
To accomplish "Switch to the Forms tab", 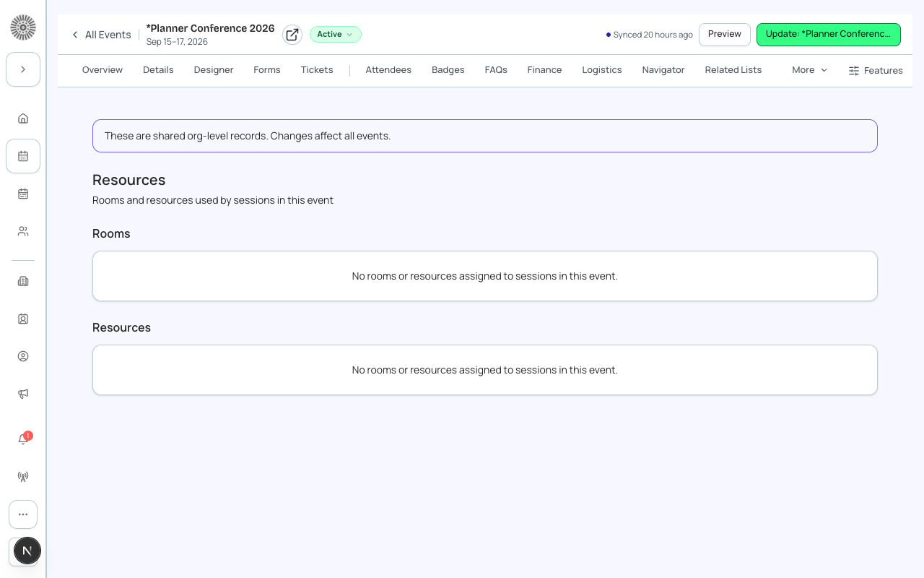I will pos(267,70).
